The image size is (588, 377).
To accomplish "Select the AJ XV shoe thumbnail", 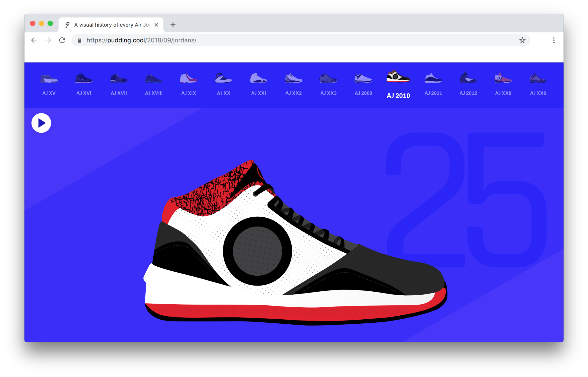I will (49, 79).
